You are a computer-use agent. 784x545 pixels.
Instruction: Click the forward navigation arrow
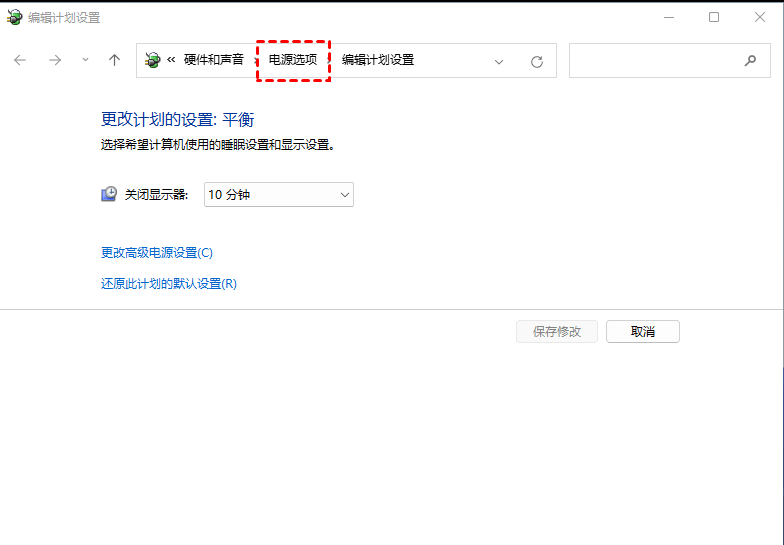(x=55, y=60)
